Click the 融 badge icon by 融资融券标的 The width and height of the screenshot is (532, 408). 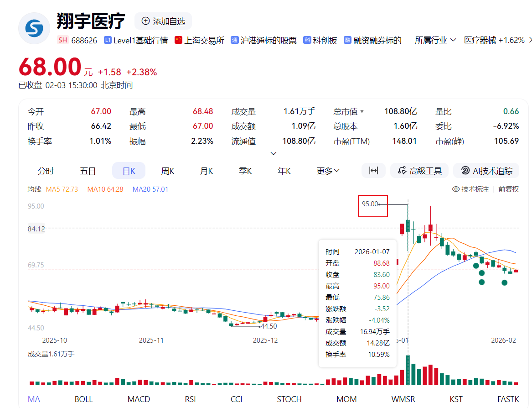[347, 40]
